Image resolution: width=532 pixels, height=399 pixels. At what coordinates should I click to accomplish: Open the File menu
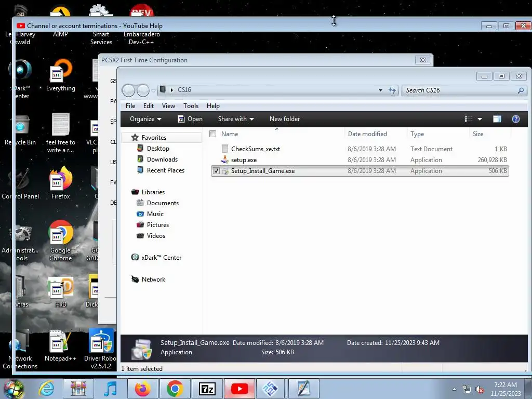pos(130,106)
